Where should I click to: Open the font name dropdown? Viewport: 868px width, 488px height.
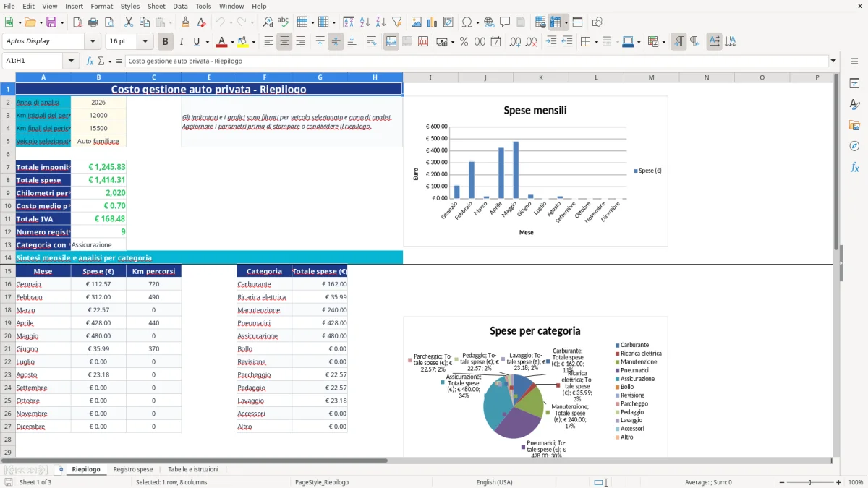93,42
